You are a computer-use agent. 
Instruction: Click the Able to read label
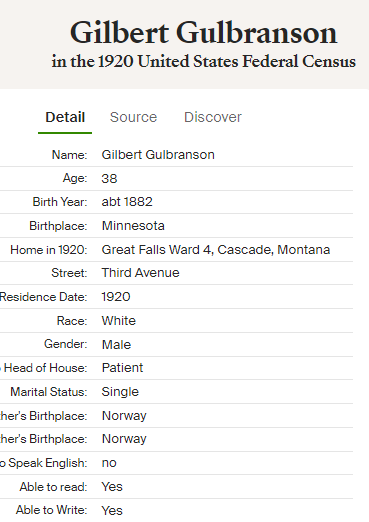53,487
